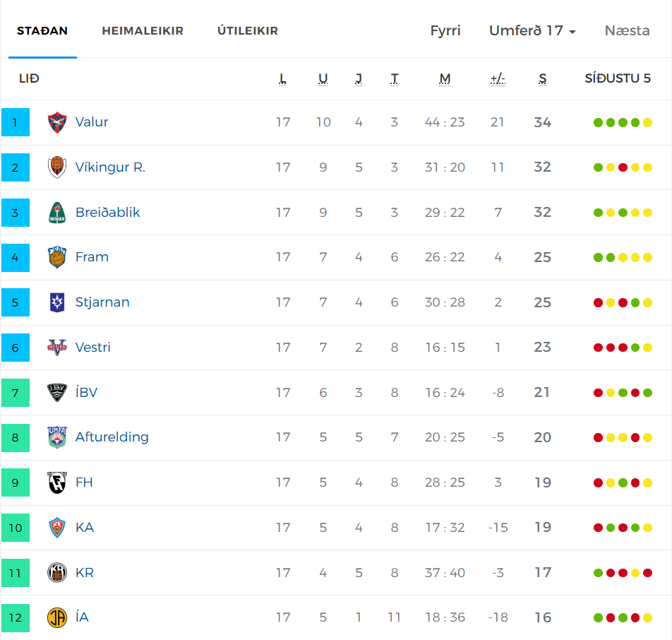
Task: Switch to the Útileikir tab
Action: [x=248, y=31]
